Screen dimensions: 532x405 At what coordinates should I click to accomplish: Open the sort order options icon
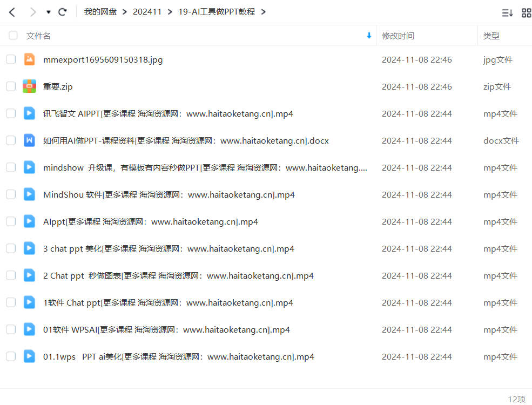pyautogui.click(x=507, y=13)
